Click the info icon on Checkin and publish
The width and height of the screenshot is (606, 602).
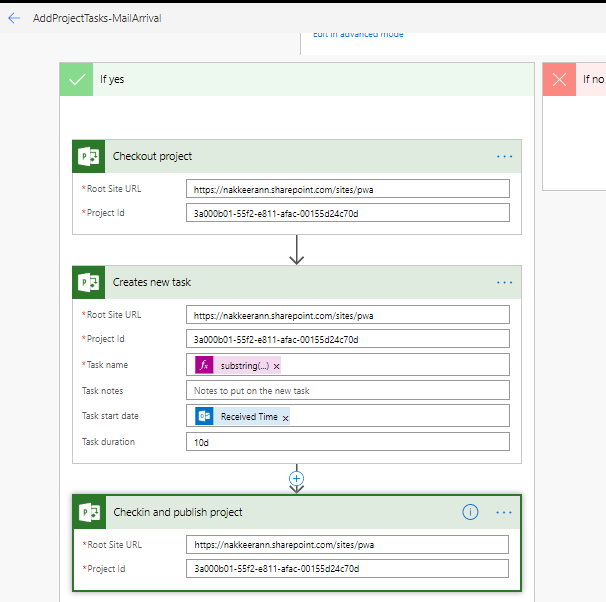pos(470,512)
